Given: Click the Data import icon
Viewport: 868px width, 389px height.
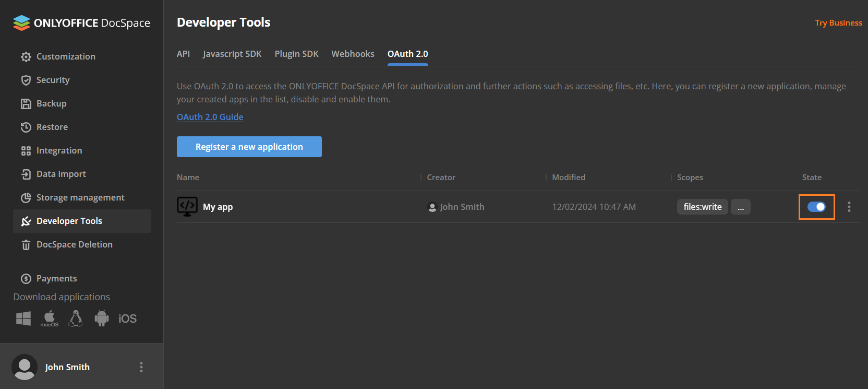Looking at the screenshot, I should [26, 174].
